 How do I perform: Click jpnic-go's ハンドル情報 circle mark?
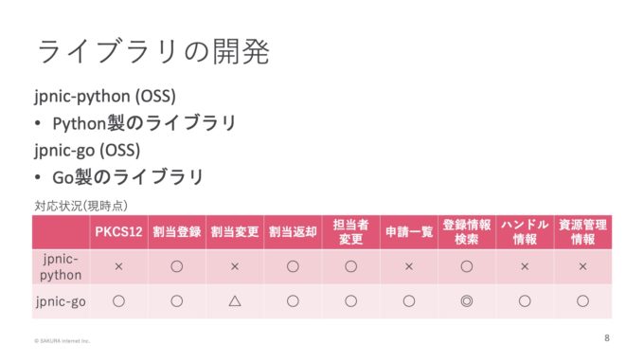pos(525,301)
